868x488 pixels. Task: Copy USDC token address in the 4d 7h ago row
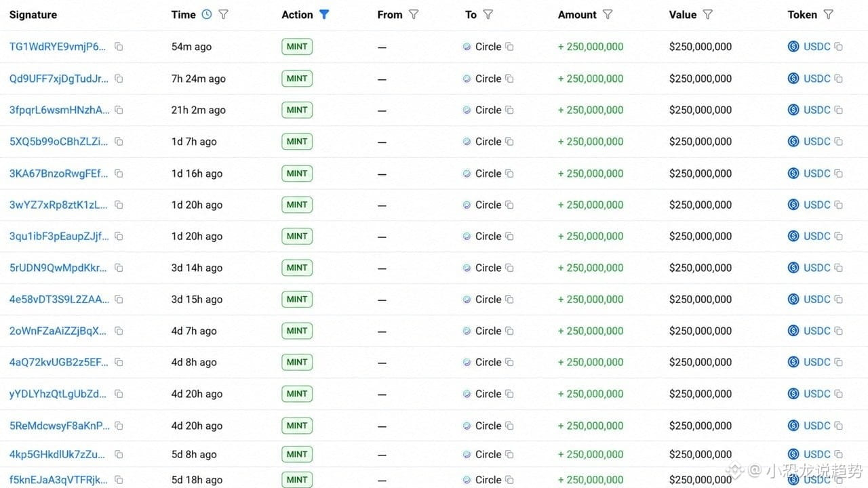[x=838, y=331]
